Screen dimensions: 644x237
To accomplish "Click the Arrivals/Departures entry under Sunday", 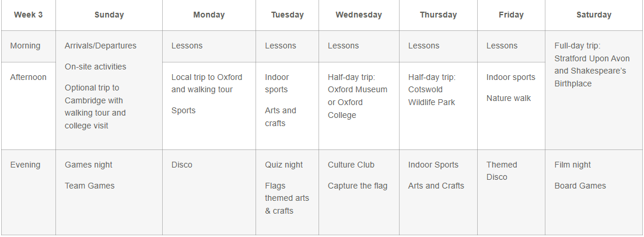I will tap(100, 46).
